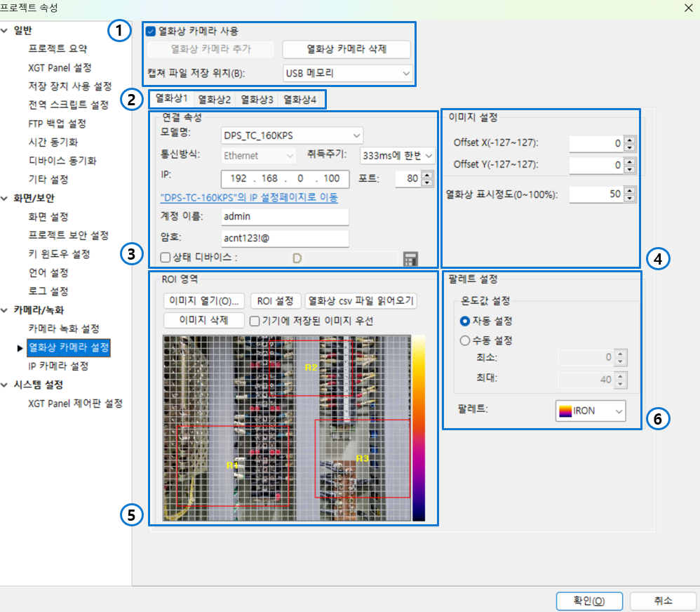Image resolution: width=700 pixels, height=612 pixels.
Task: Select FTP 백업 설정 item
Action: (57, 124)
